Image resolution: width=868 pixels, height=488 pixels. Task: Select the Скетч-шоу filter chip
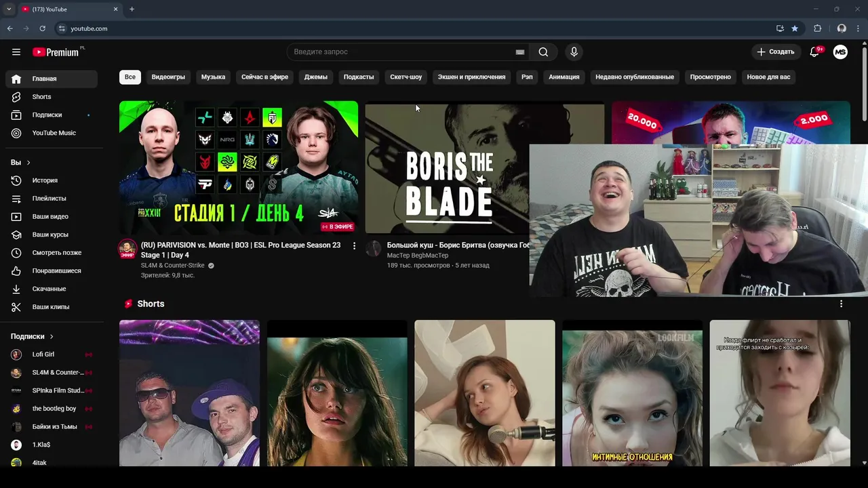[406, 77]
